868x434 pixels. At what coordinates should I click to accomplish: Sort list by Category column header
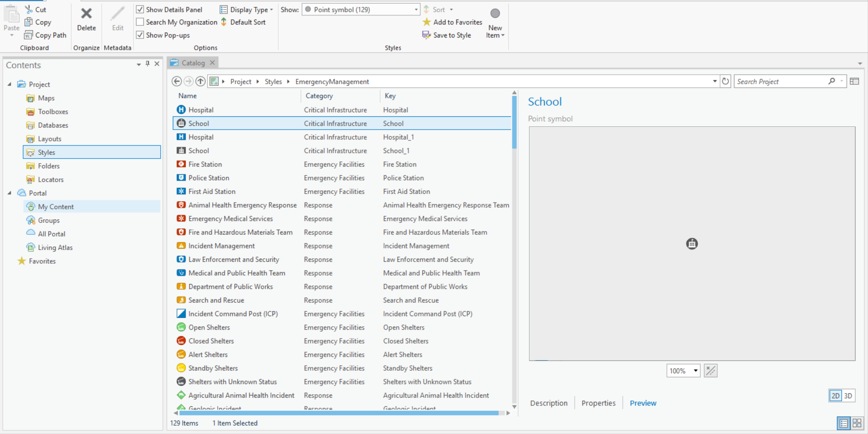tap(319, 96)
